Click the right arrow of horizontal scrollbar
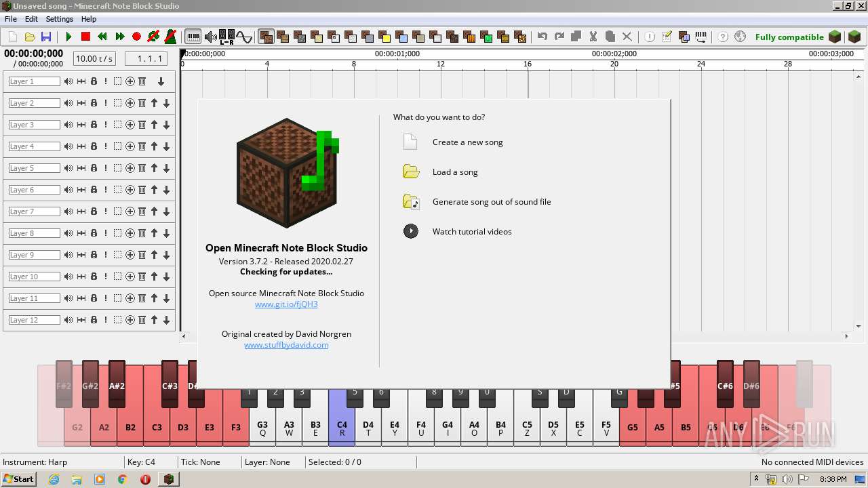Screen dimensions: 868x488 click(x=846, y=336)
